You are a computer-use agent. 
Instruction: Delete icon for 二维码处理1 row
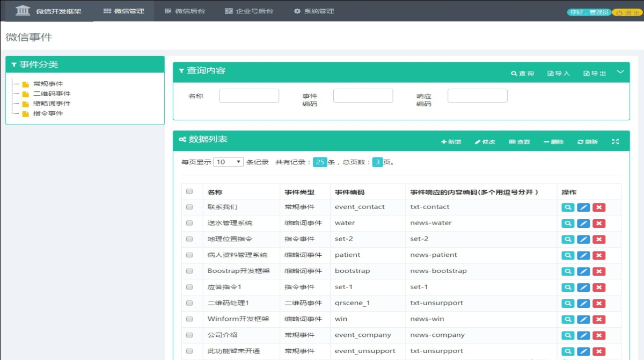(x=599, y=304)
